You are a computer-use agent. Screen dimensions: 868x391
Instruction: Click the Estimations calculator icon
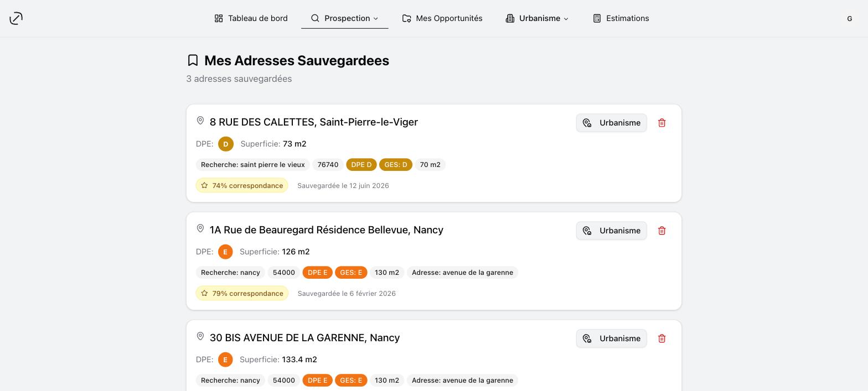click(597, 18)
